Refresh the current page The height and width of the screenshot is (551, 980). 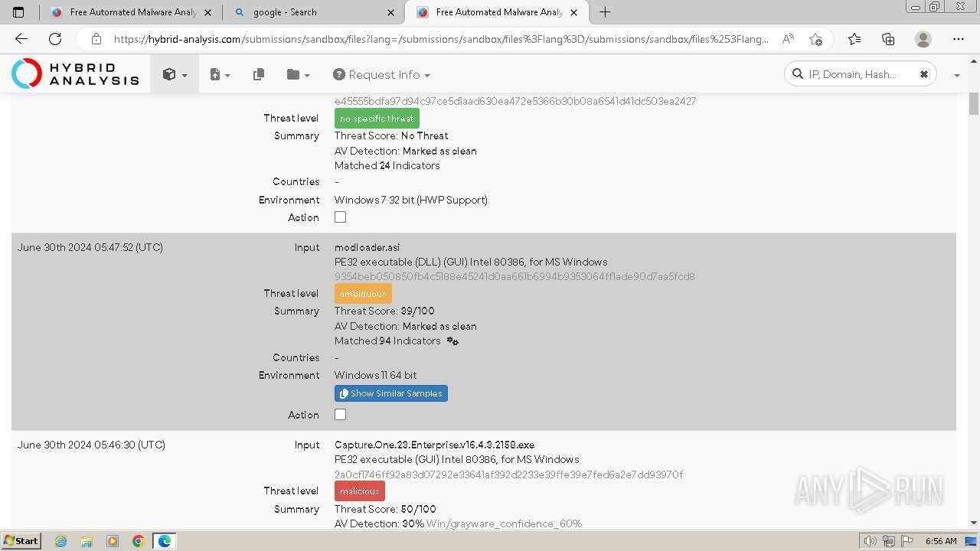pos(55,39)
